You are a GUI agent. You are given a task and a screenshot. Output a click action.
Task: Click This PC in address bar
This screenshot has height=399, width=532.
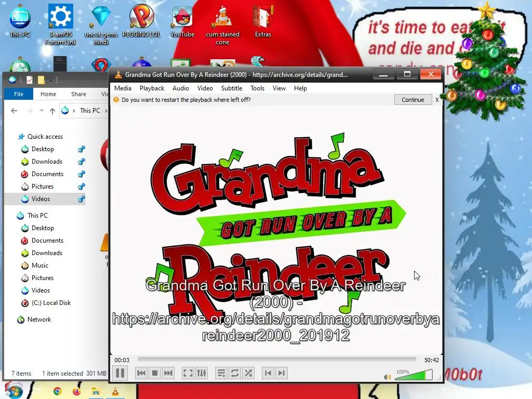(90, 111)
